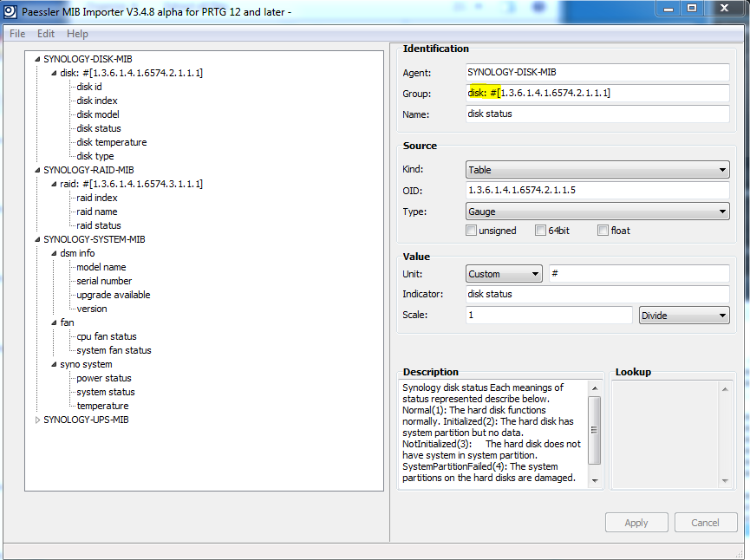Select the upgrade available tree item
The height and width of the screenshot is (560, 750).
114,295
